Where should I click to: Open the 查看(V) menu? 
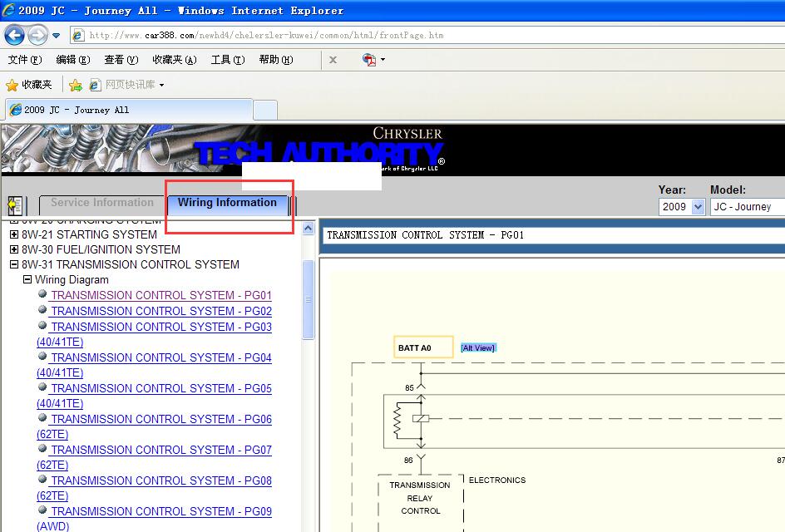[x=121, y=60]
